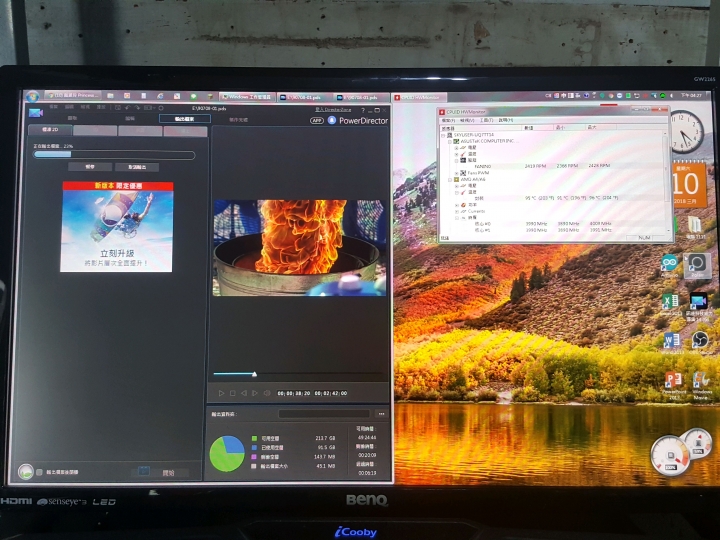The width and height of the screenshot is (720, 540).
Task: Open the first menu in PowerDirector menubar
Action: [54, 107]
